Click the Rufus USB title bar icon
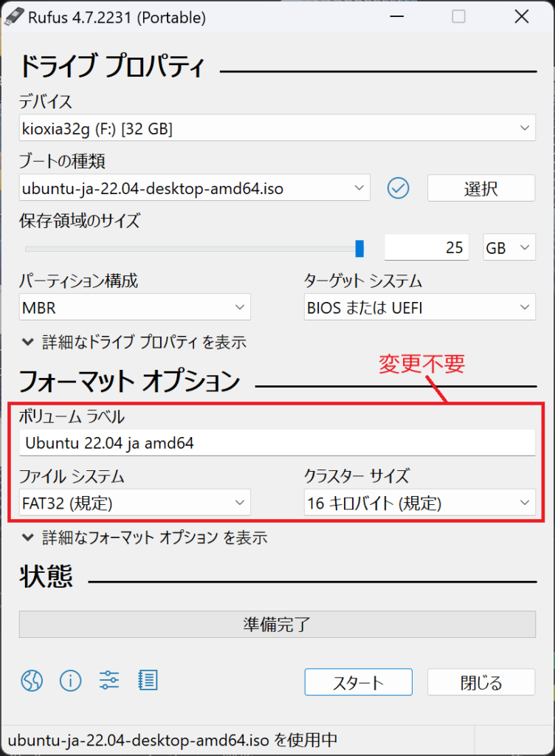Image resolution: width=555 pixels, height=756 pixels. 13,16
